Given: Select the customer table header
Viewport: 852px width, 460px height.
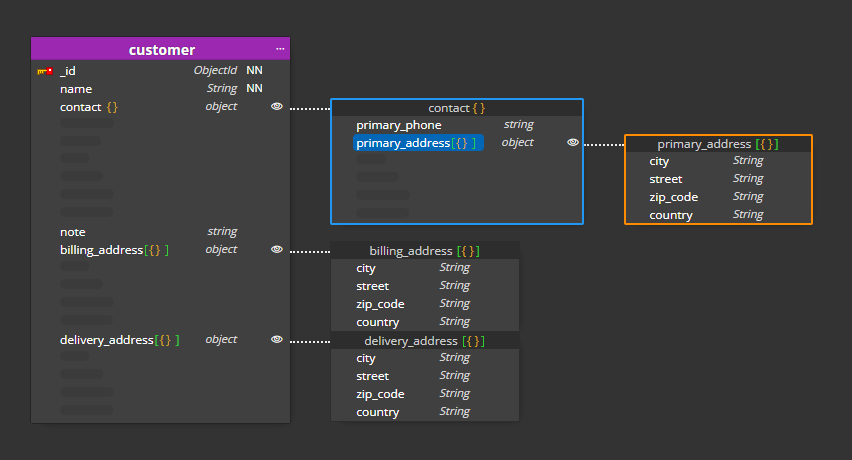Looking at the screenshot, I should click(160, 49).
